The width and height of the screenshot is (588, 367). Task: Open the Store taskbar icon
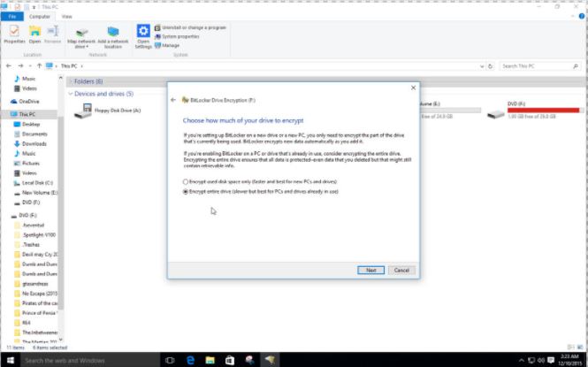click(x=230, y=360)
